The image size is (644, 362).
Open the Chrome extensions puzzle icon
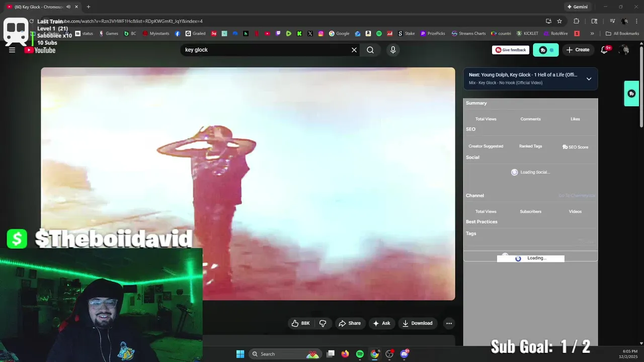click(577, 21)
